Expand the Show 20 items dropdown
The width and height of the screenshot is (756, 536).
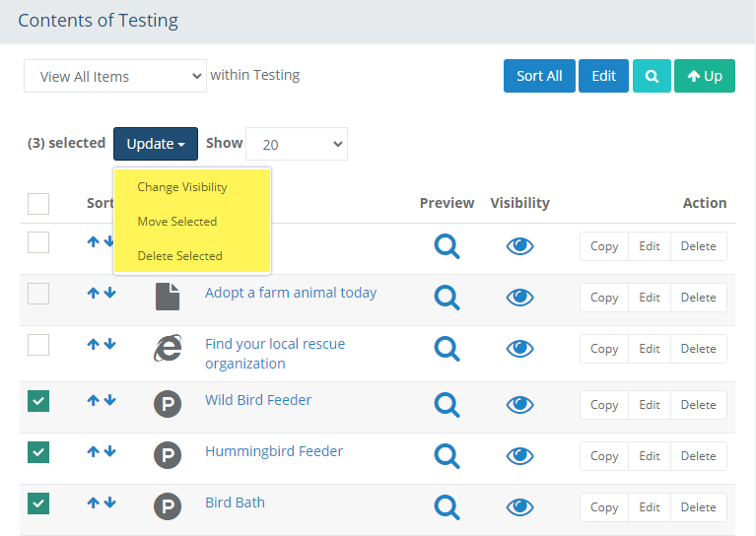tap(296, 144)
